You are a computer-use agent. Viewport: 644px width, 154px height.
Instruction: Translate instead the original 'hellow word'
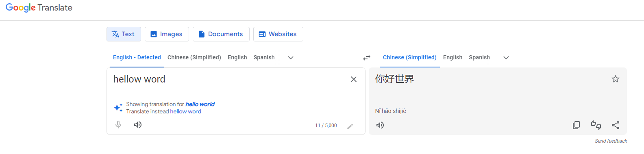tap(185, 111)
